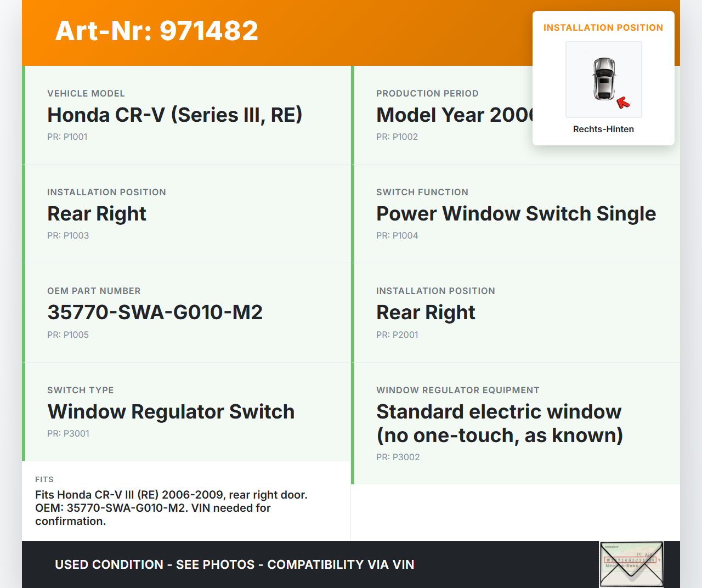Image resolution: width=702 pixels, height=588 pixels.
Task: Select the SWITCH FUNCTION label
Action: tap(422, 192)
